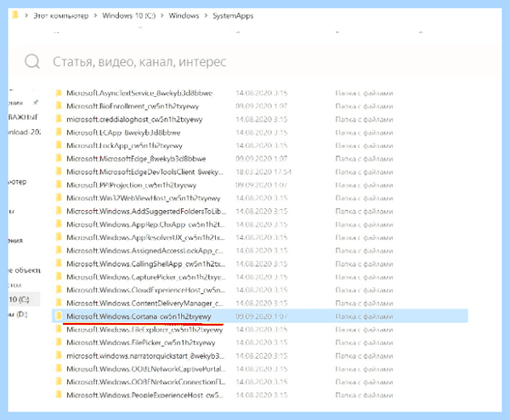Viewport: 510px width, 420px height.
Task: Select folder icon of CloudExperienceHost row
Action: tap(59, 290)
